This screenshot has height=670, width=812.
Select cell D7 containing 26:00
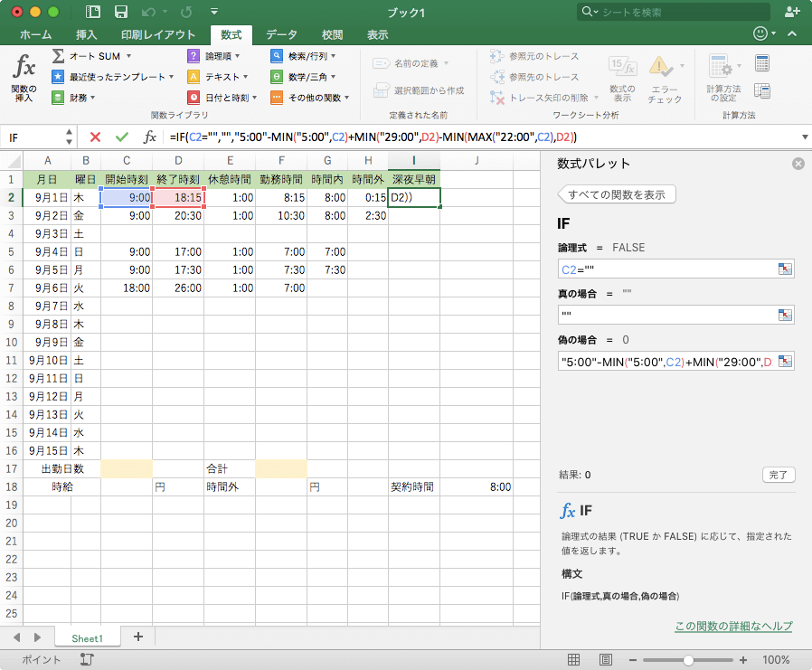(178, 288)
